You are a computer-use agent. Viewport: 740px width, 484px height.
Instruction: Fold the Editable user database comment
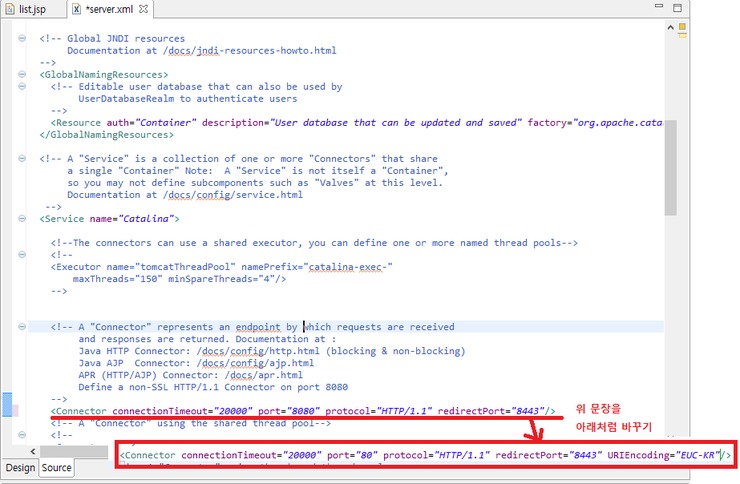(x=22, y=86)
